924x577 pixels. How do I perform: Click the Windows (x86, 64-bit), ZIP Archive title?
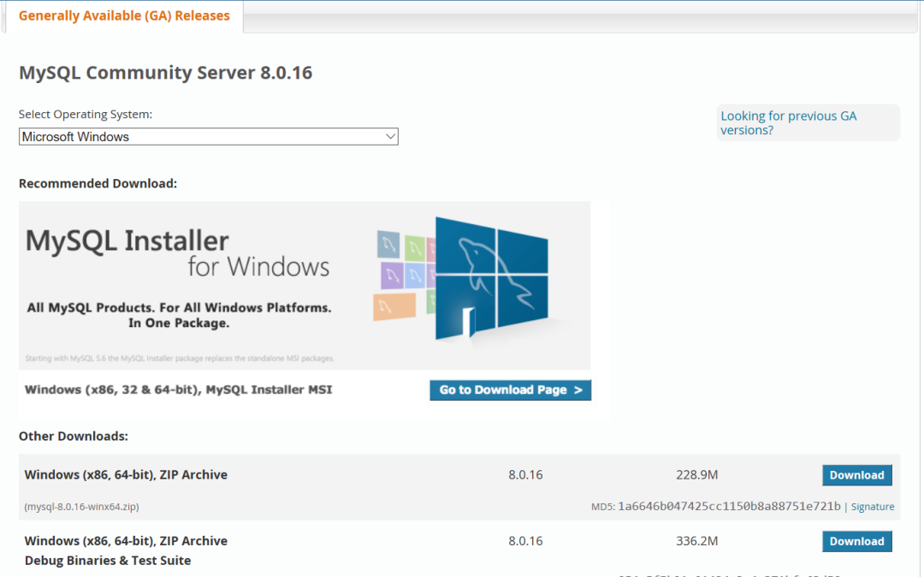(126, 475)
